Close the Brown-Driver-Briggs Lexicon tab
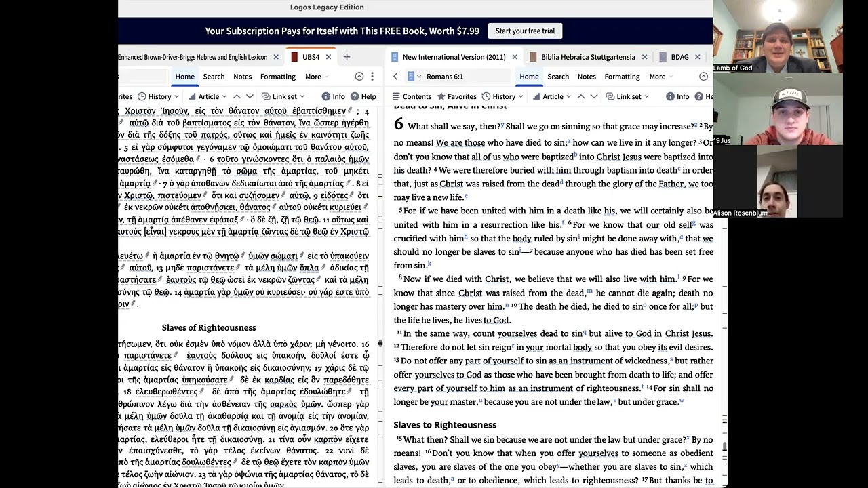The image size is (868, 488). (x=275, y=57)
